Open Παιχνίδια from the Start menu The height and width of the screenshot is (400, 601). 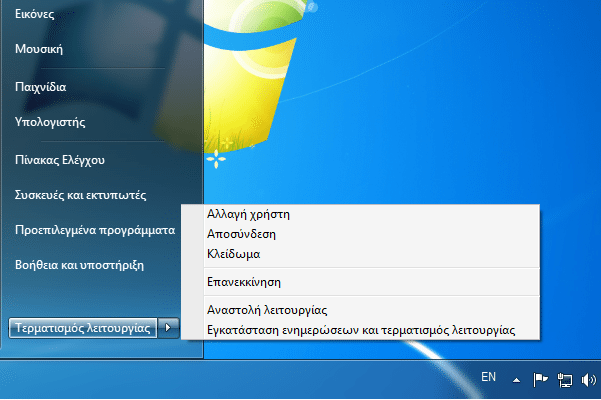pos(41,87)
